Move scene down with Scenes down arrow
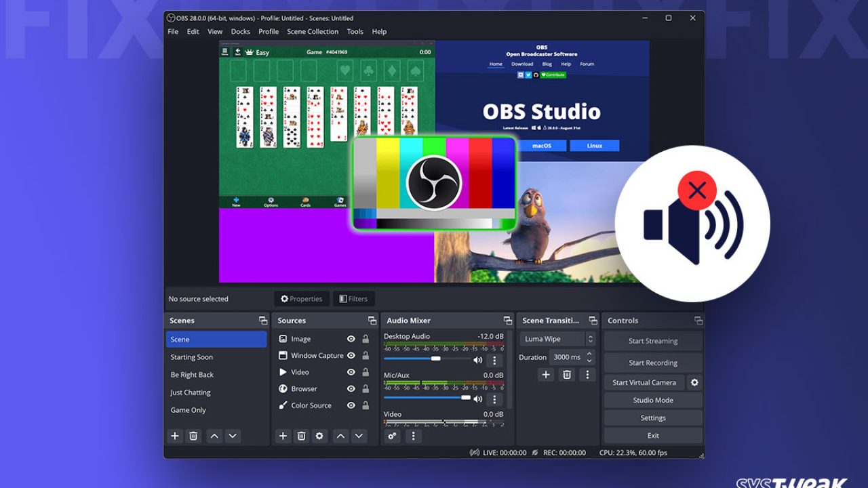Image resolution: width=868 pixels, height=488 pixels. (233, 436)
